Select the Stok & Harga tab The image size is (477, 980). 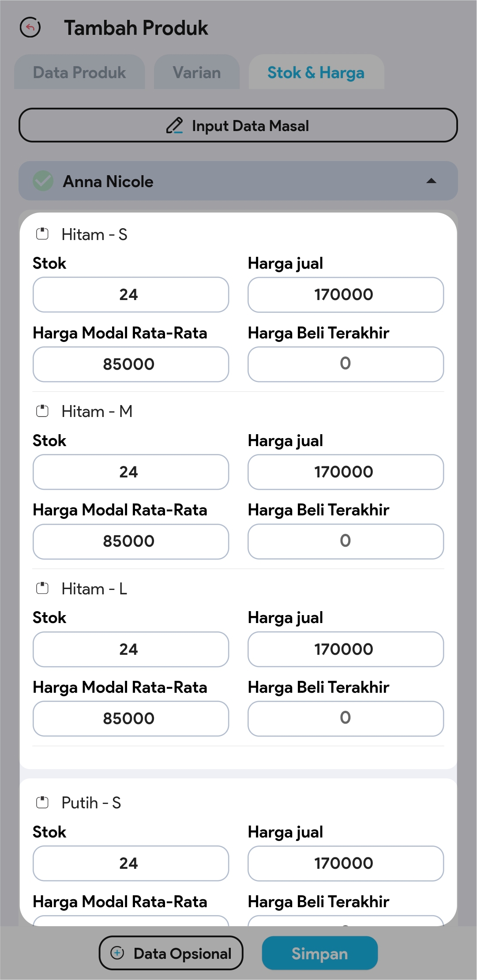(x=316, y=72)
